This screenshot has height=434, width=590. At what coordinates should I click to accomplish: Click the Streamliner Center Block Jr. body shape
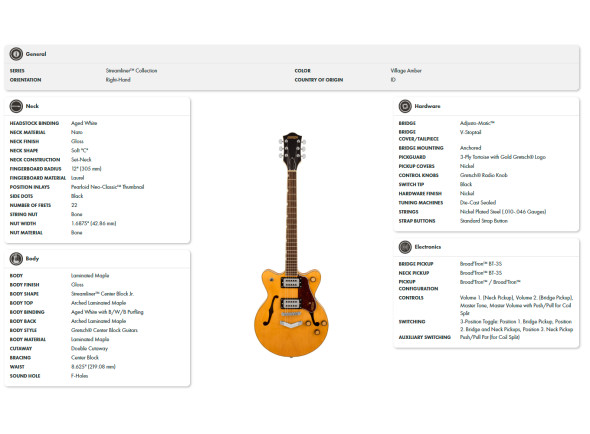click(103, 294)
